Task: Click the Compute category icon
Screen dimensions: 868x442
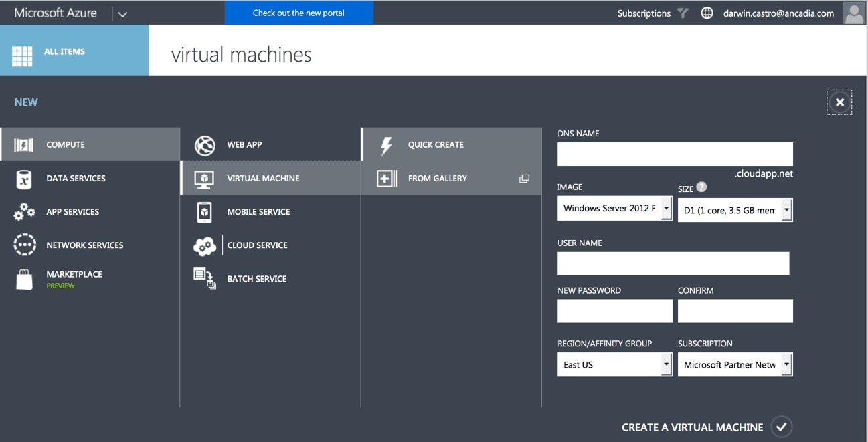Action: coord(23,144)
